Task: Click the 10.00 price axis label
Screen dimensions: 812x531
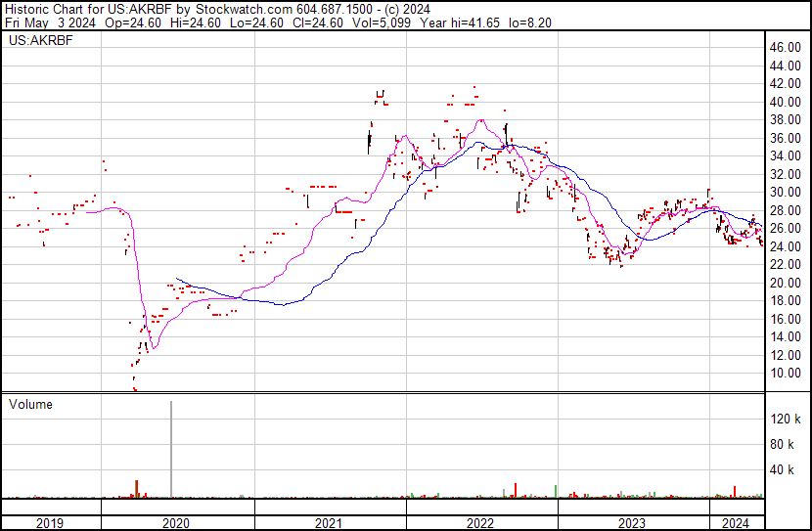Action: [786, 374]
